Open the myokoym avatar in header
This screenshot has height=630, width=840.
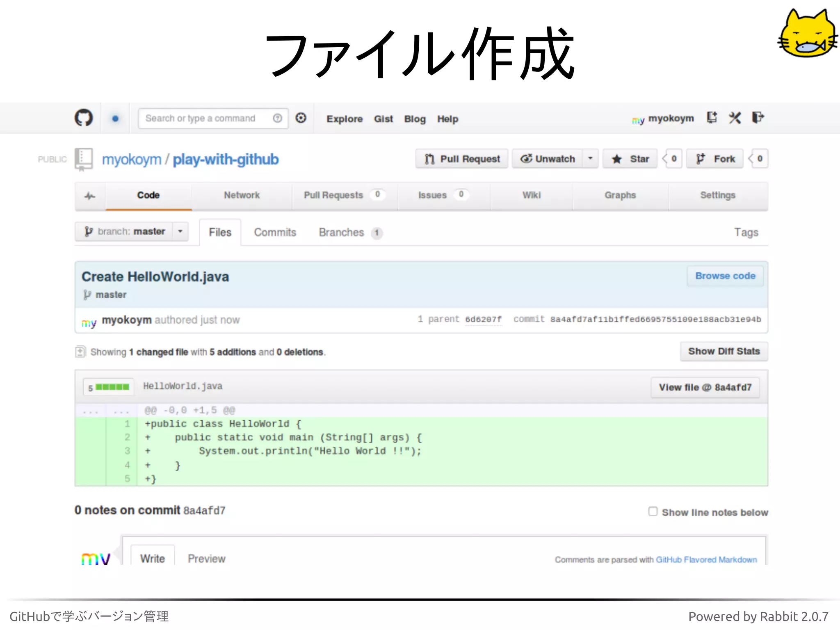[x=638, y=120]
